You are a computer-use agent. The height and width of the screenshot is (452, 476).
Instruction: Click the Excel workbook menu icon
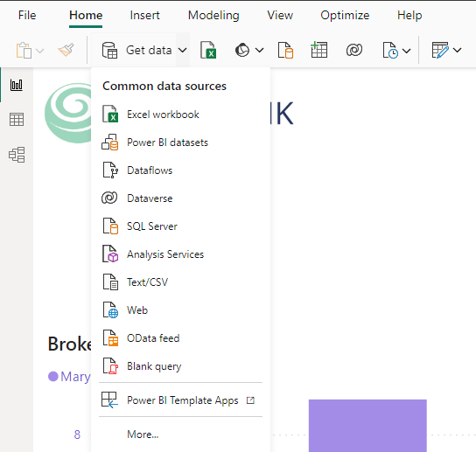[x=110, y=114]
